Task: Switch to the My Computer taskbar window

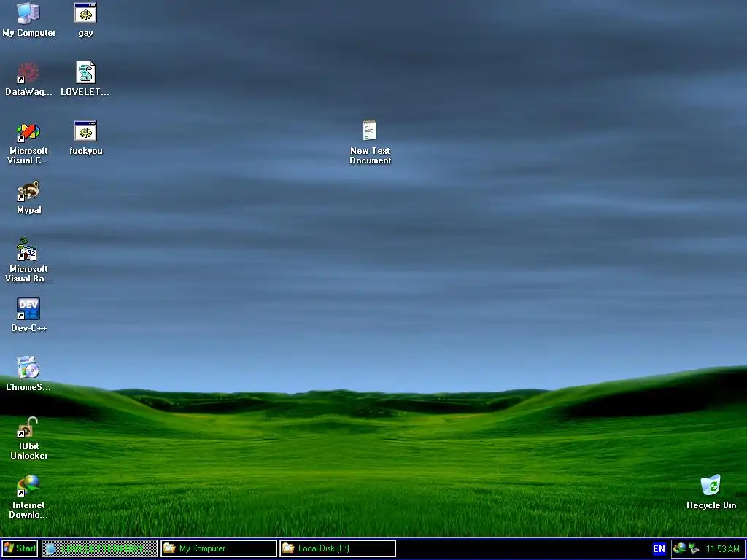Action: [219, 548]
